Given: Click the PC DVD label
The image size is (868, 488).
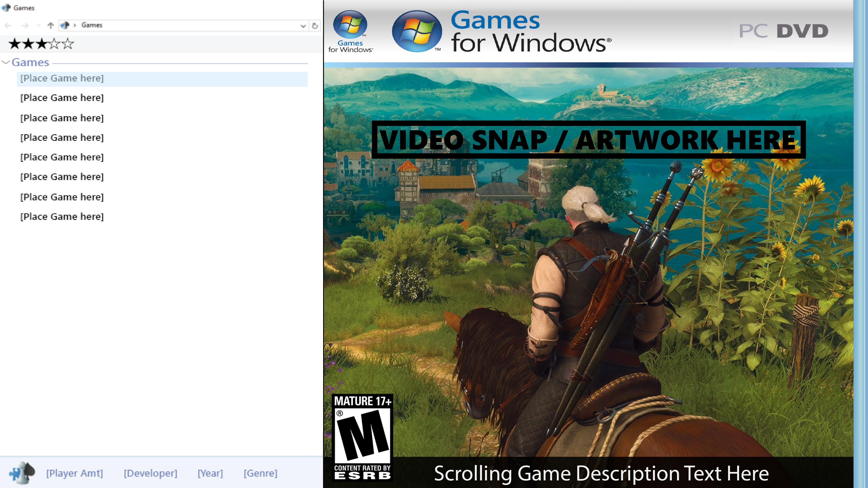Looking at the screenshot, I should [x=784, y=31].
